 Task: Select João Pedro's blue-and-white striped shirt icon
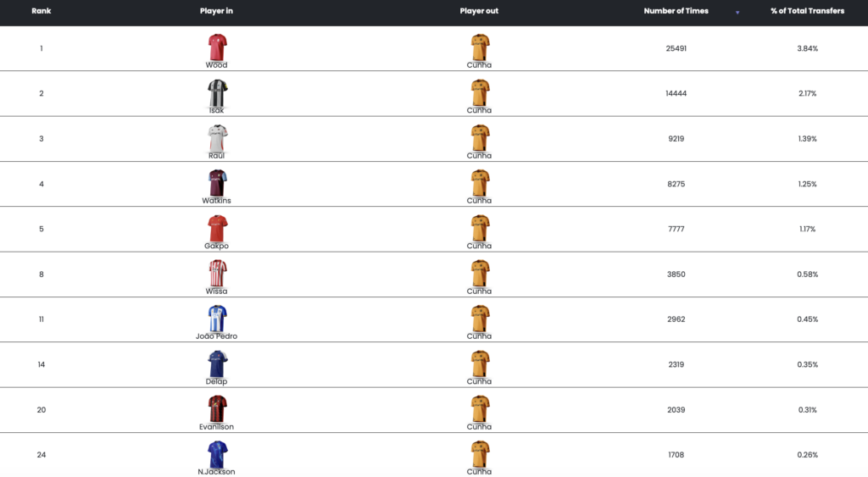click(217, 318)
